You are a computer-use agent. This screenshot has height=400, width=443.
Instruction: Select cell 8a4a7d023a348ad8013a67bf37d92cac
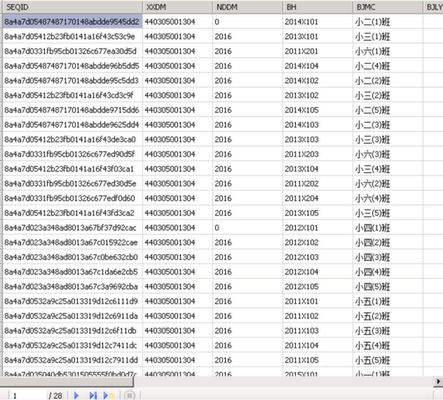(x=73, y=228)
